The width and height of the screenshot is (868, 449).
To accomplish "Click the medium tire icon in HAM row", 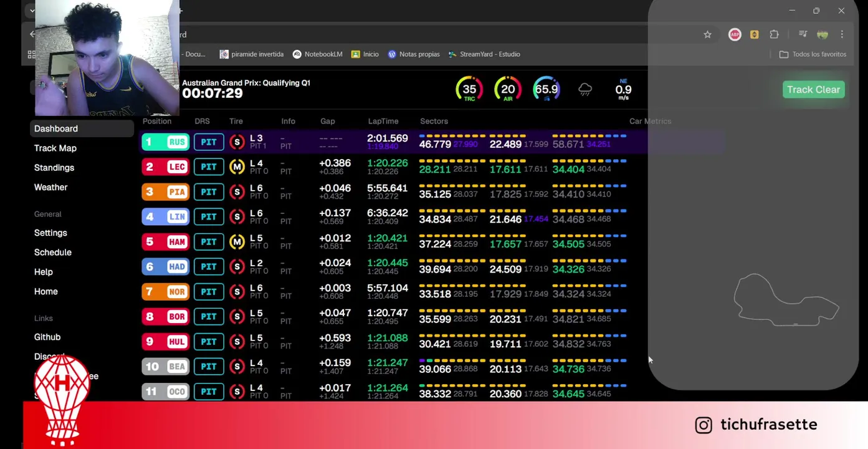I will coord(237,242).
